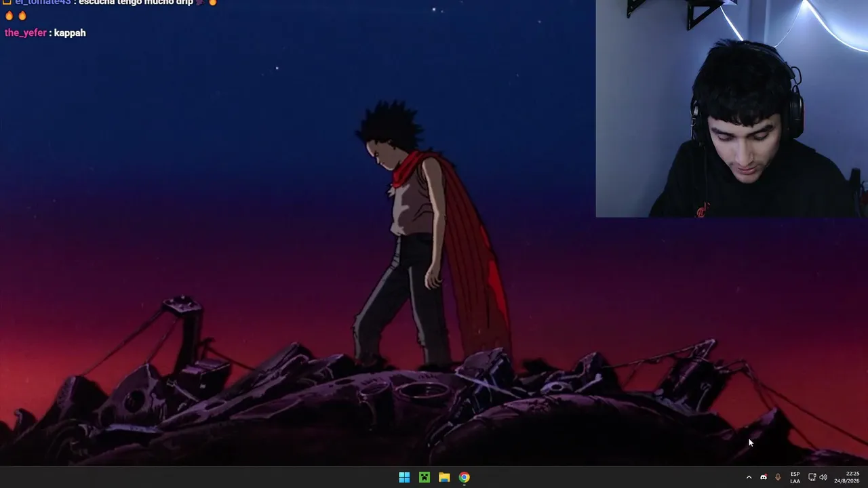
Task: Open network settings from the tray
Action: point(812,477)
